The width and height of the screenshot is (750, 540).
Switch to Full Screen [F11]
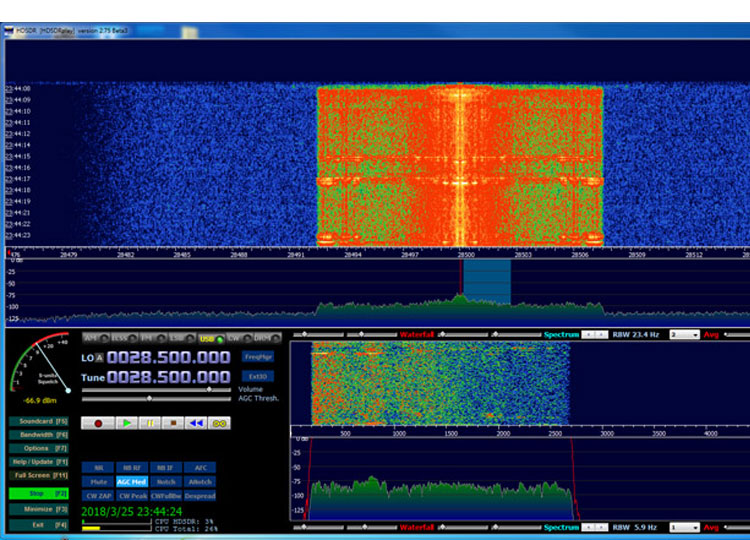(39, 475)
